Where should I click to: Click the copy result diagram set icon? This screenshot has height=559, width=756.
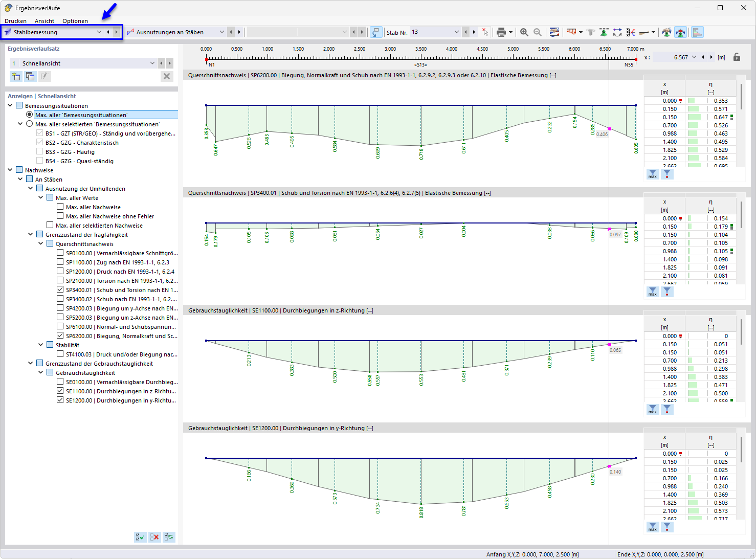click(x=30, y=76)
